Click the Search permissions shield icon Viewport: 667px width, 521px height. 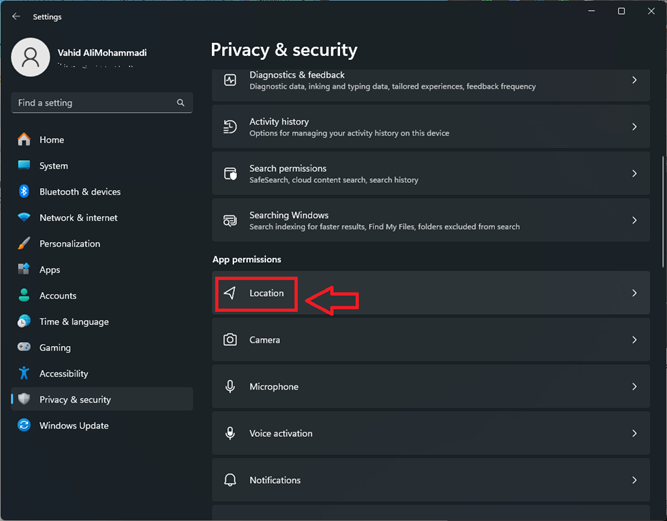230,174
